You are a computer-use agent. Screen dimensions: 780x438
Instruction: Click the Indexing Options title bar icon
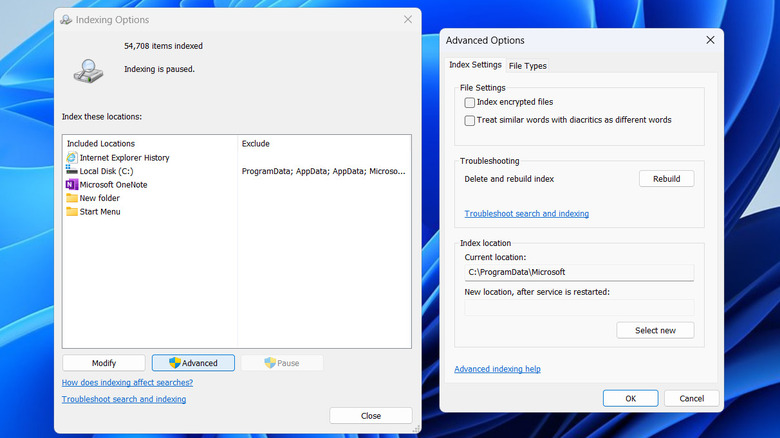66,19
